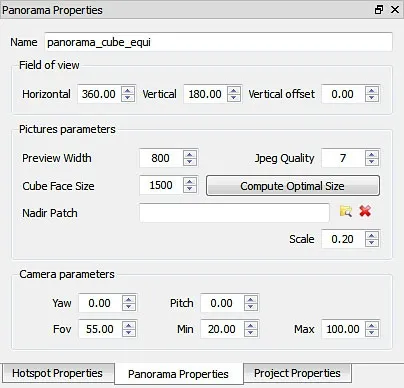Click the Max 100.00 field

click(343, 329)
